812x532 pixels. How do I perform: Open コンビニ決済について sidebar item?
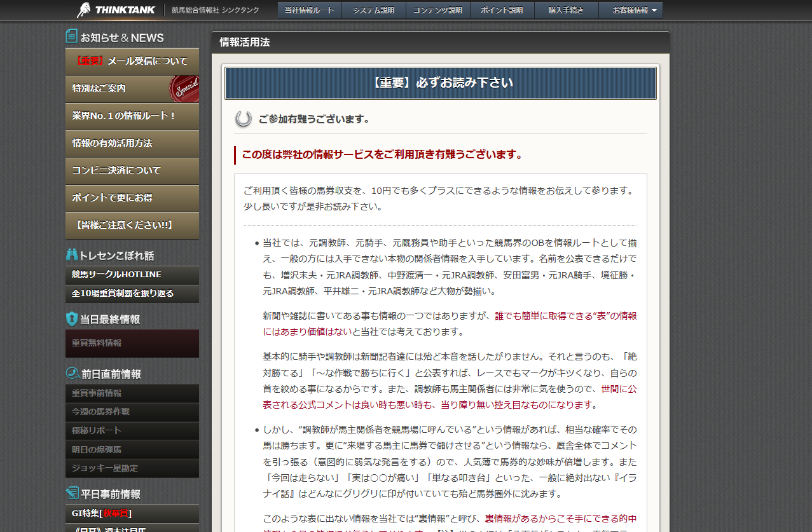[132, 171]
